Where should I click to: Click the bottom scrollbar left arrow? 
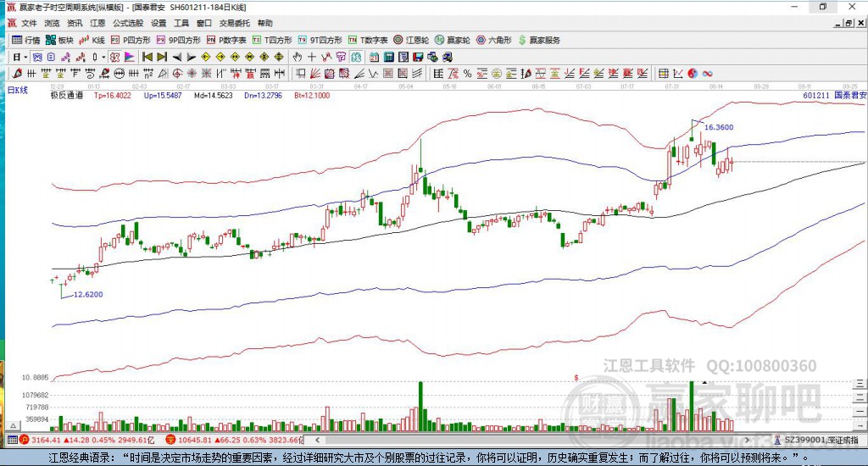tap(317, 440)
